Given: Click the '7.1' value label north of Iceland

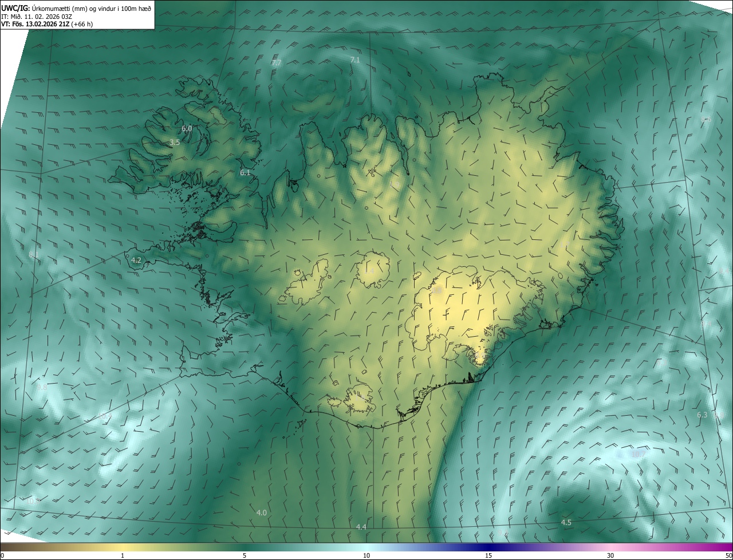Looking at the screenshot, I should click(354, 60).
